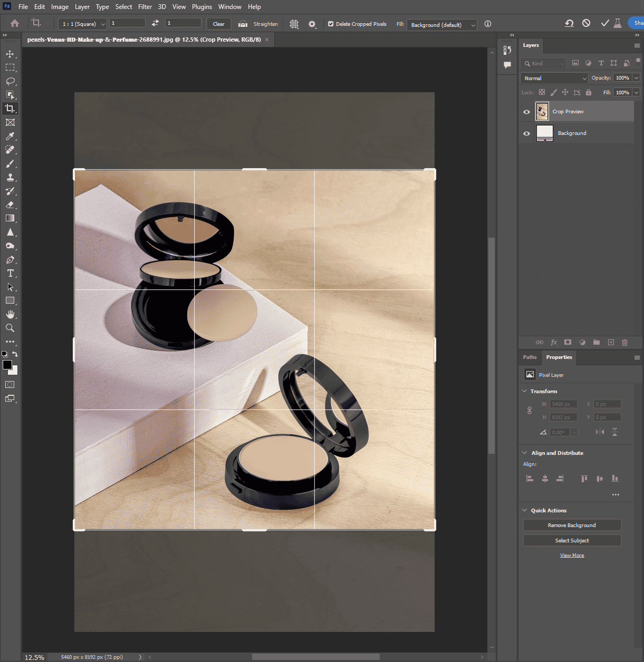Image resolution: width=644 pixels, height=662 pixels.
Task: Open the Filter menu
Action: 145,7
